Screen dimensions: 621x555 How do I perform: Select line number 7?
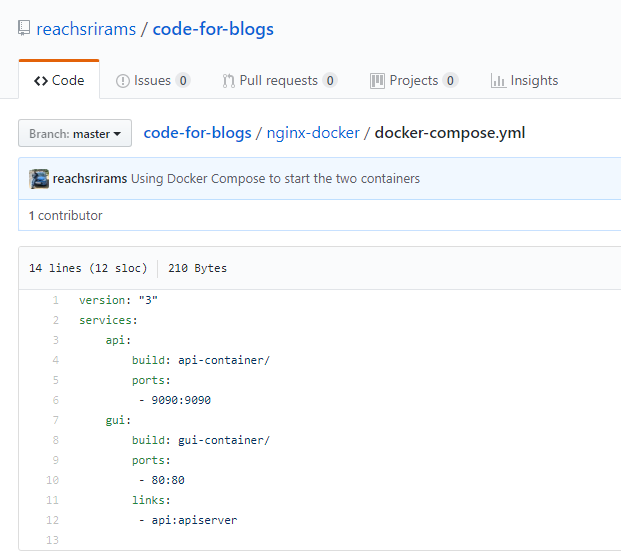coord(56,420)
